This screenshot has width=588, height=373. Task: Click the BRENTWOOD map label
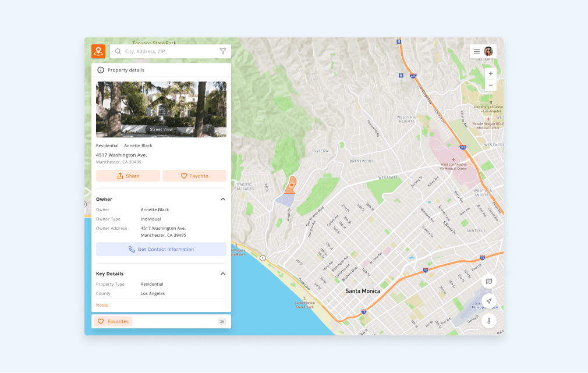point(361,161)
